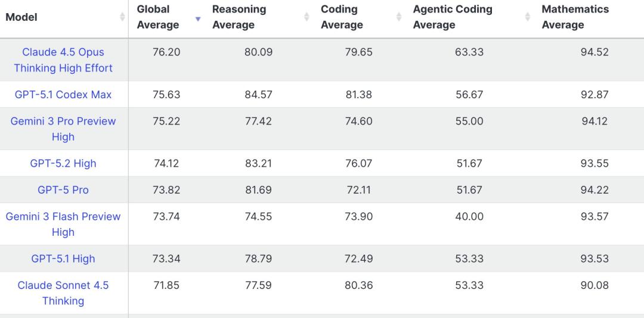Sort by Global Average using its arrow icon
Viewport: 644px width, 318px height.
[x=198, y=17]
